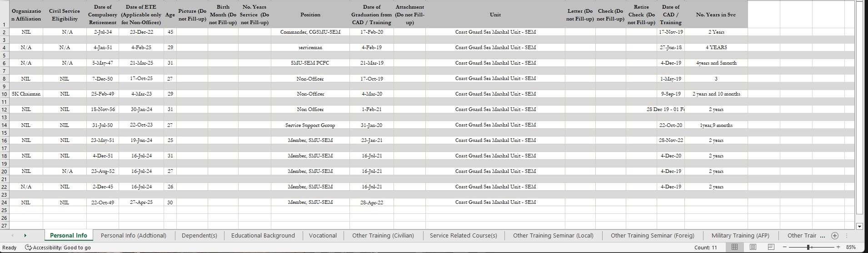Click the 85% zoom level button
The image size is (868, 253).
(x=851, y=247)
